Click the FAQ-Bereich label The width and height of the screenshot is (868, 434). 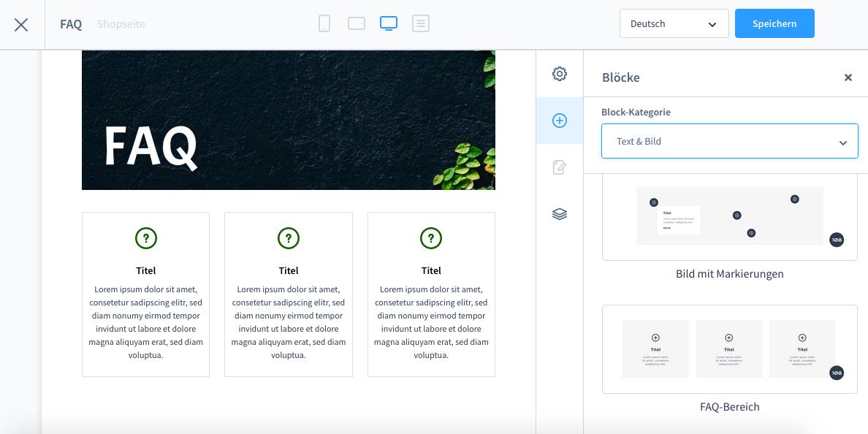(x=730, y=408)
